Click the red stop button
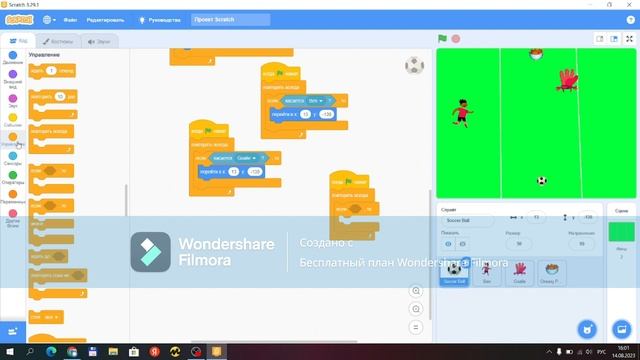Screen dimensions: 640x360 [456, 39]
